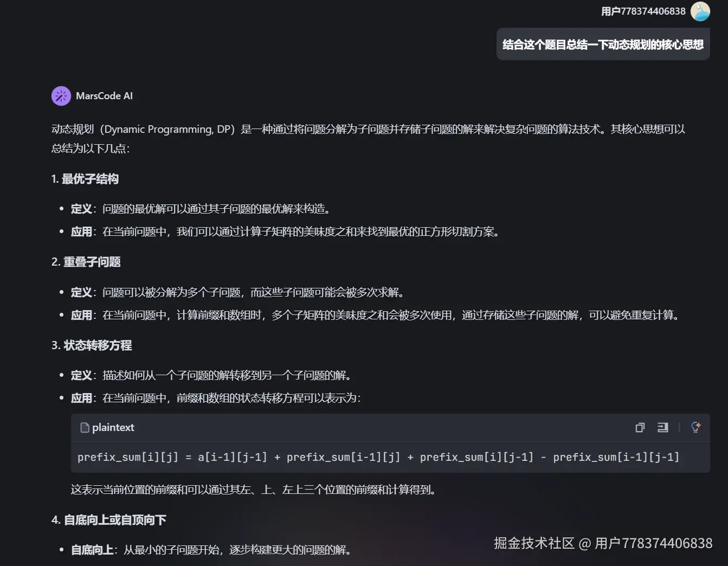Screen dimensions: 728x566
Task: Click plaintext to toggle language display
Action: pyautogui.click(x=113, y=427)
